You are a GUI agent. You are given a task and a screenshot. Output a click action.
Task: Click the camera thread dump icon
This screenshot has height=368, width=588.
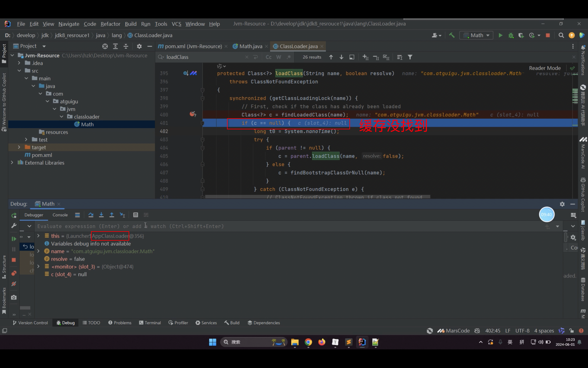click(x=14, y=297)
